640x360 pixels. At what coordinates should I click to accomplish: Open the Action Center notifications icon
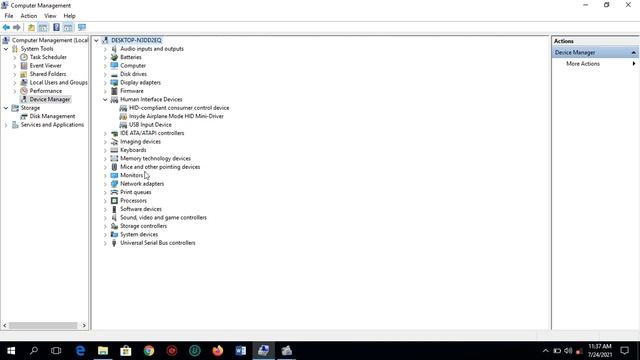tap(624, 351)
